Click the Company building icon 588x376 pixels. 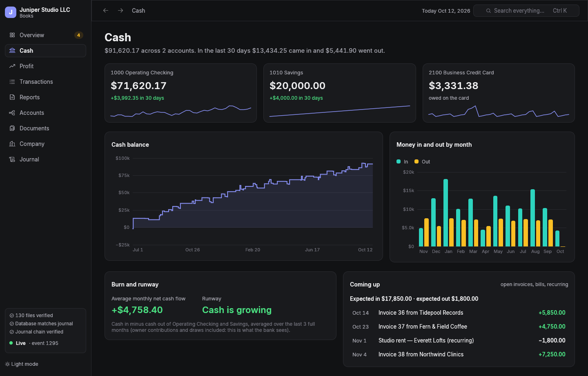pos(12,144)
